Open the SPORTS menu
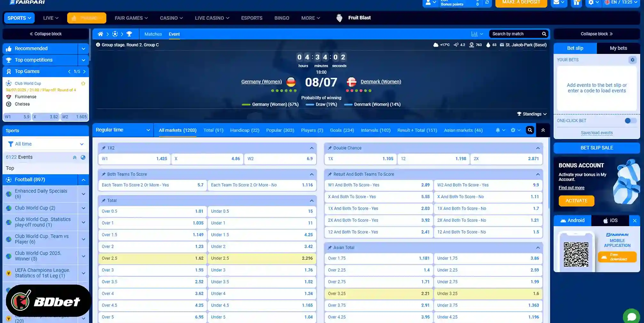This screenshot has height=323, width=644. coord(19,18)
